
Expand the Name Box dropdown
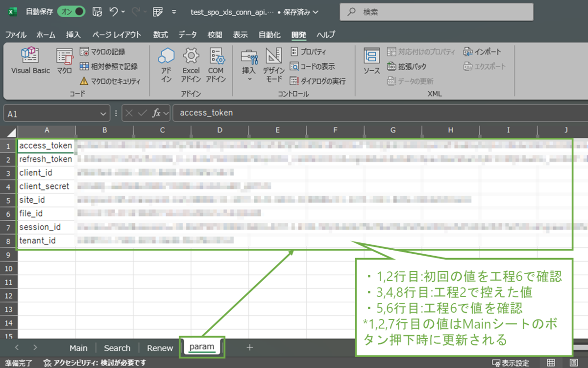pos(103,113)
